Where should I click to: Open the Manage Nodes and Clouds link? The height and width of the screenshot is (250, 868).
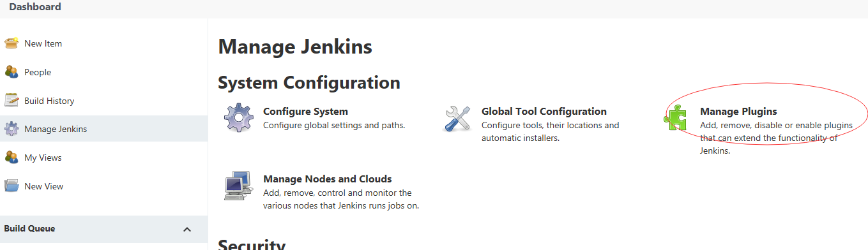pos(328,179)
